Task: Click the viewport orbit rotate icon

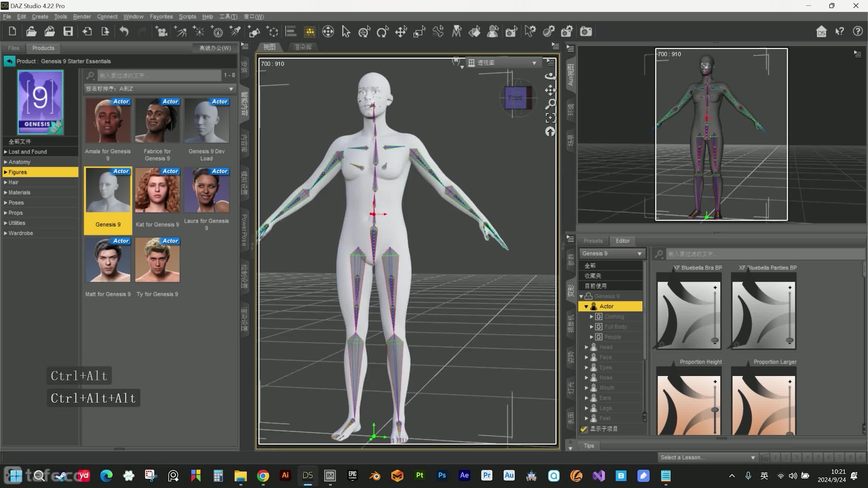Action: point(550,76)
